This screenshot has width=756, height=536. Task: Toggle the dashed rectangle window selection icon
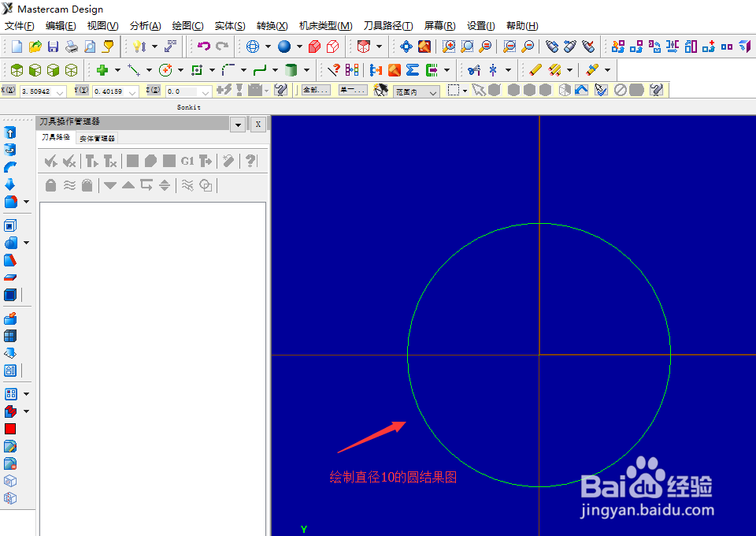(x=454, y=90)
